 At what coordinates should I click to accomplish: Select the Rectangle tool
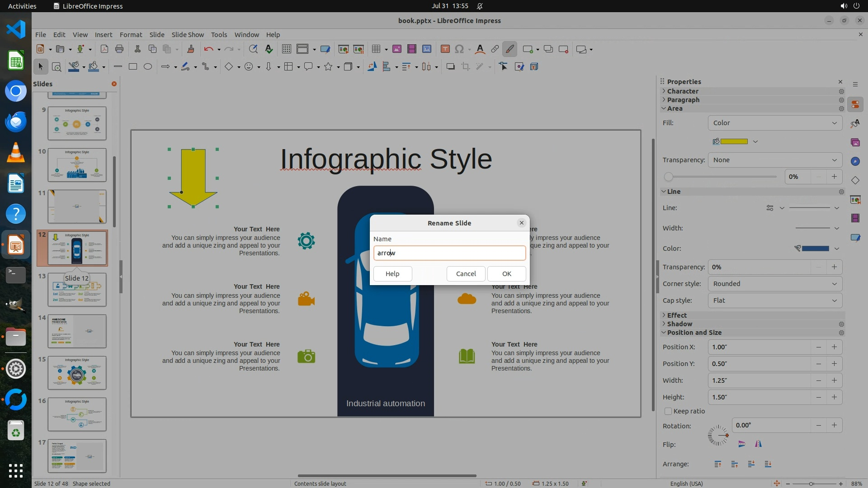(x=132, y=67)
